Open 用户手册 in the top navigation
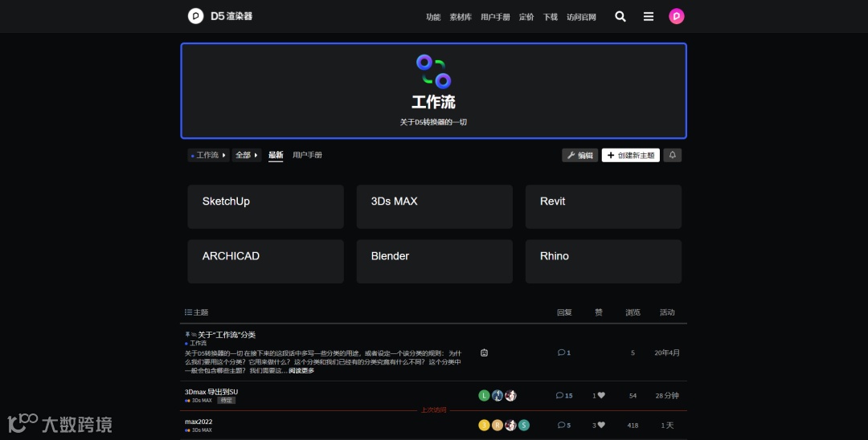Screen dimensions: 868x440 [x=495, y=17]
